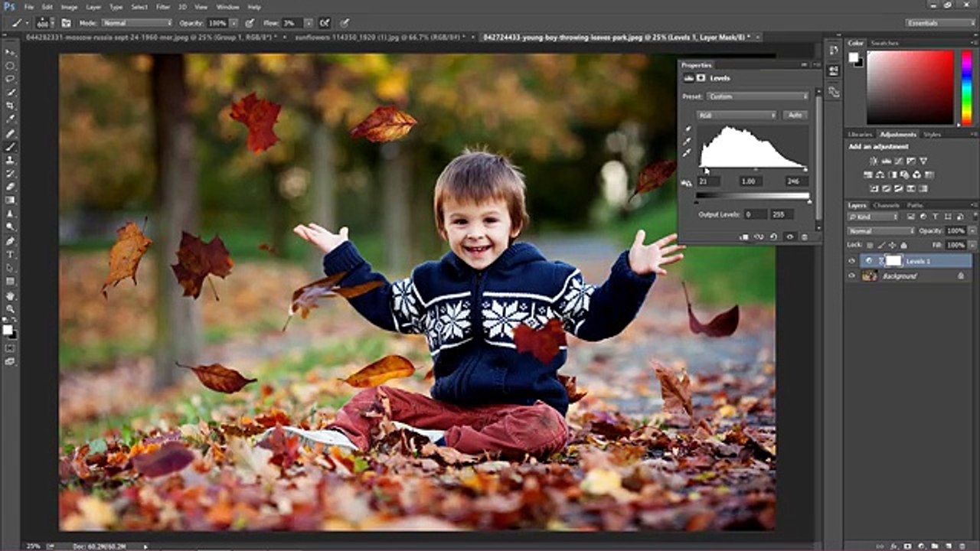Select the Brush tool in the toolbox
The width and height of the screenshot is (980, 551).
11,146
